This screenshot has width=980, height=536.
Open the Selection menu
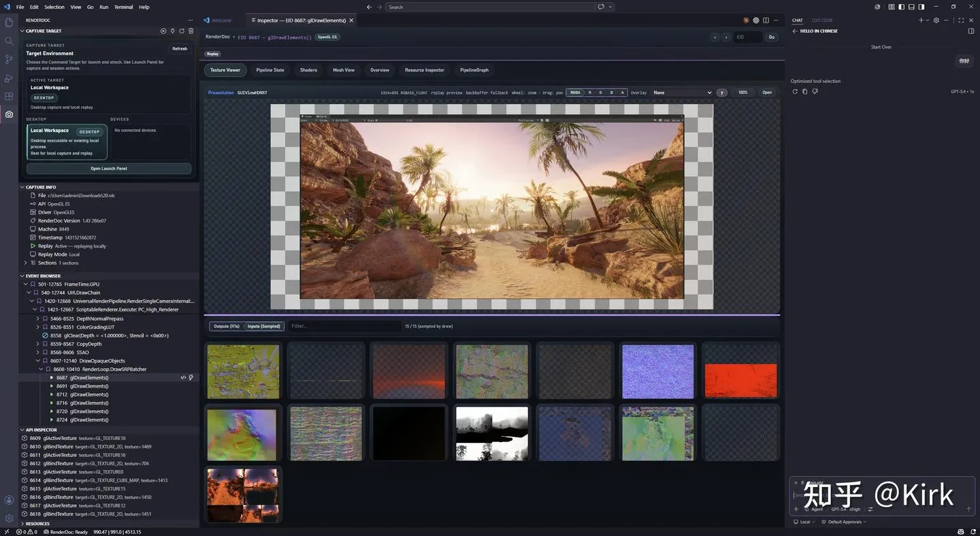[54, 7]
